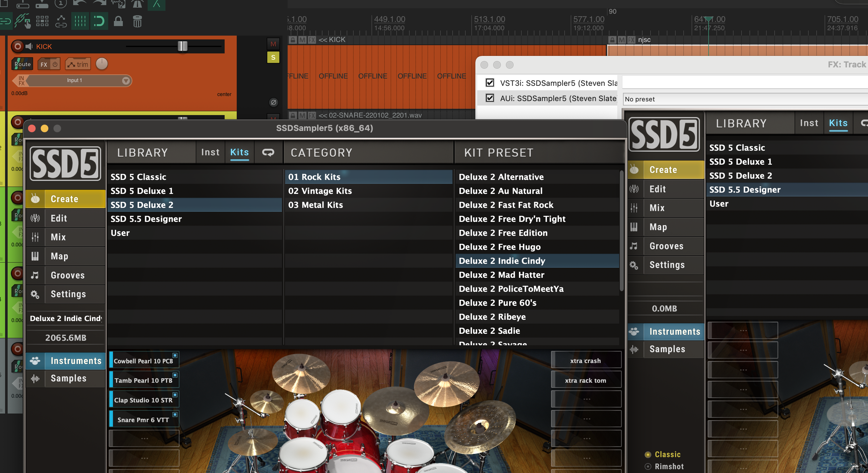
Task: Click the SSD5 logo in front window
Action: [65, 164]
